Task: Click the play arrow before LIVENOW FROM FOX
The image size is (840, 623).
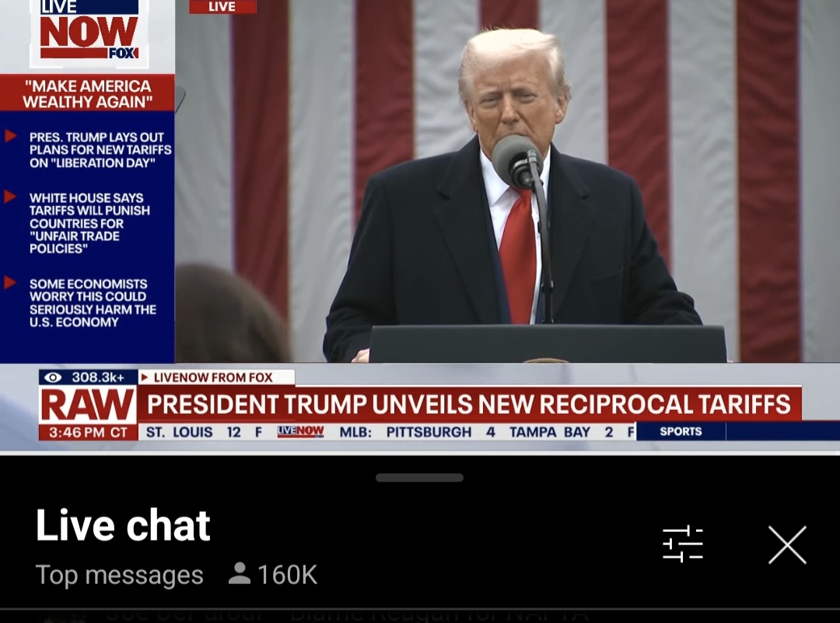Action: (x=145, y=377)
